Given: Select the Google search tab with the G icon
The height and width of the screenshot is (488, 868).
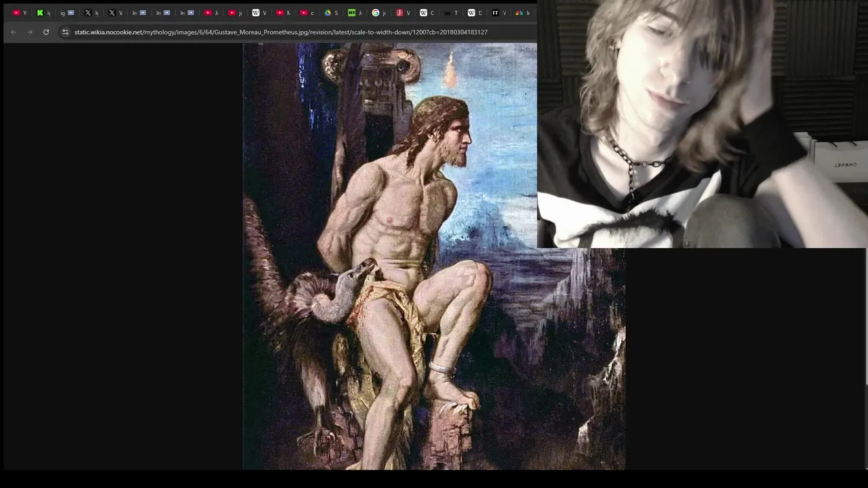Looking at the screenshot, I should 378,13.
